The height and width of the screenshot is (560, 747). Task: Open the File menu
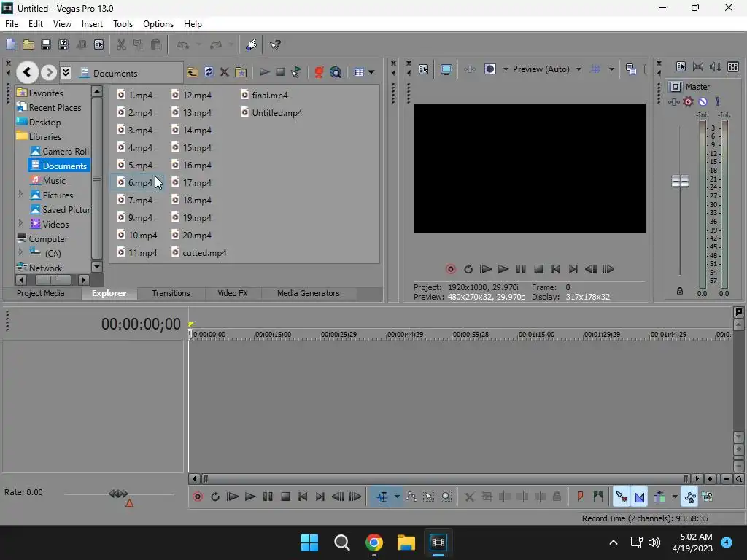coord(12,24)
